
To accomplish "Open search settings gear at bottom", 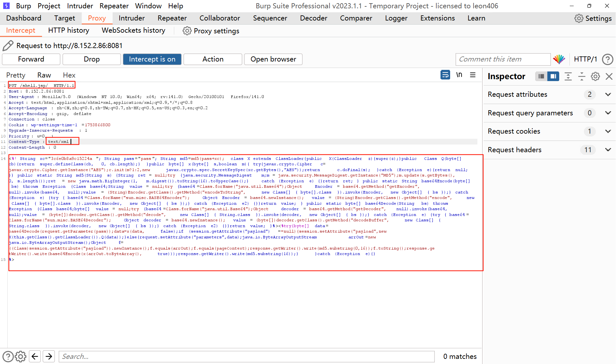I will pos(21,356).
